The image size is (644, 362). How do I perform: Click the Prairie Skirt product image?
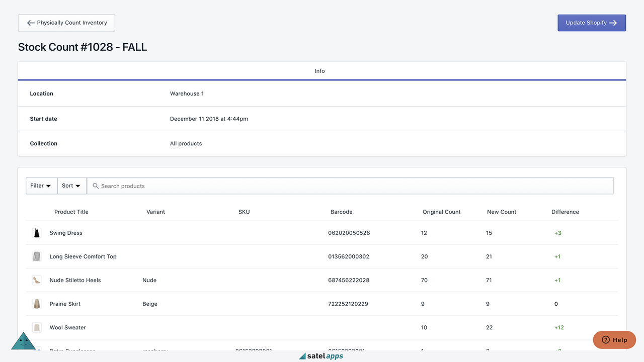pyautogui.click(x=36, y=304)
